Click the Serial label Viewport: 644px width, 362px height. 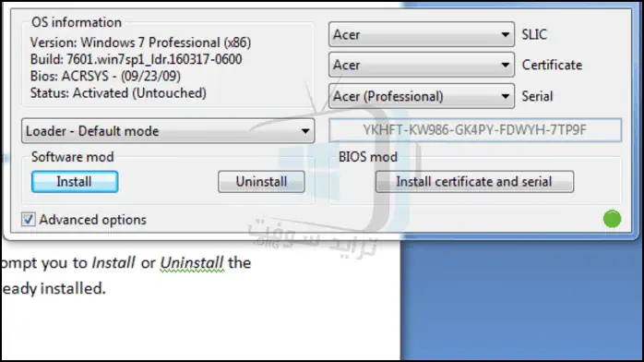(x=537, y=97)
